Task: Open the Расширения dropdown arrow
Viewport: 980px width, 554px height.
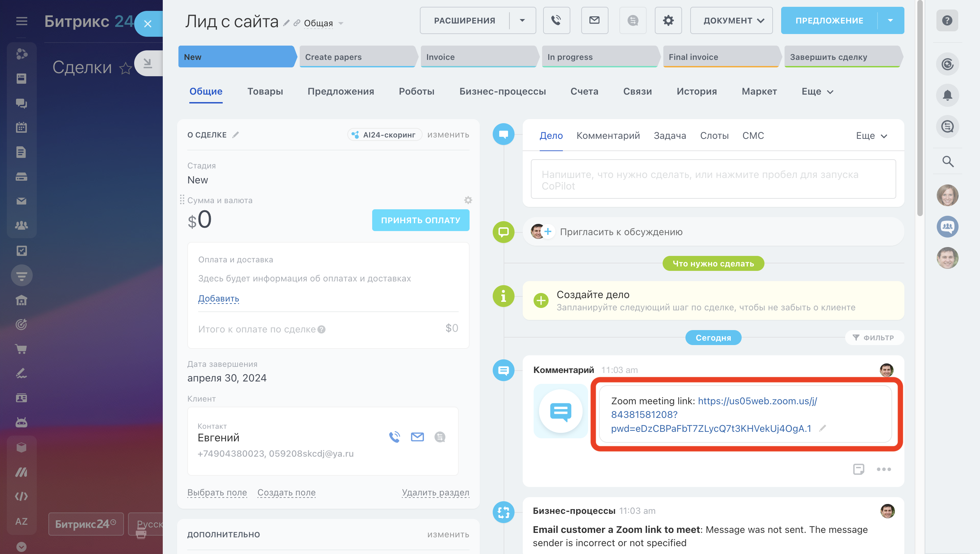Action: tap(522, 20)
